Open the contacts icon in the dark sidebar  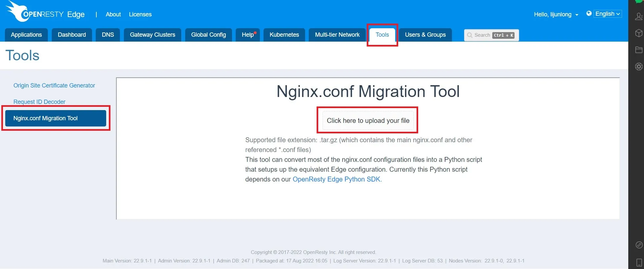tap(639, 16)
